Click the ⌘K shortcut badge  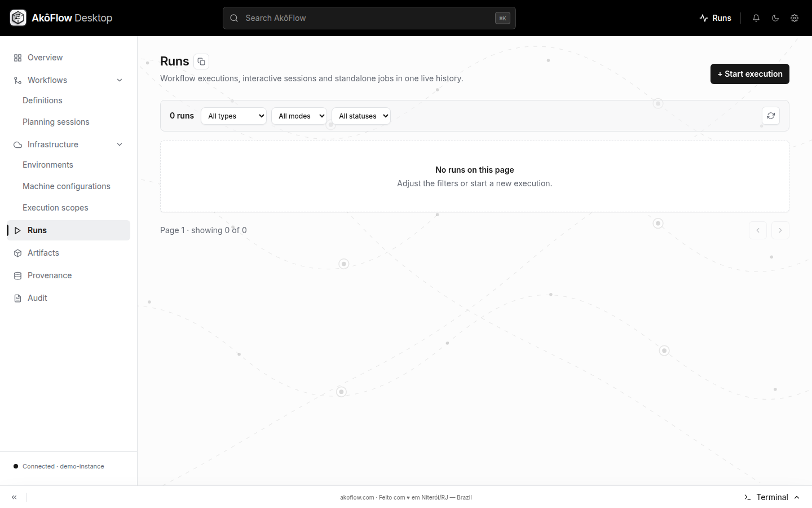502,18
